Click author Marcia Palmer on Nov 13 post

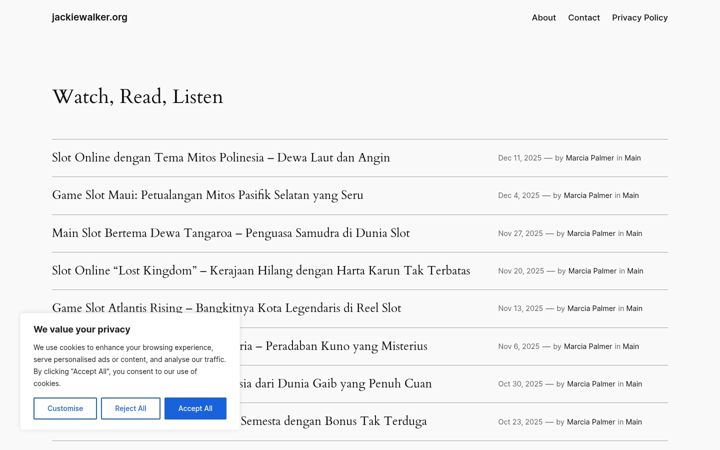pos(591,309)
